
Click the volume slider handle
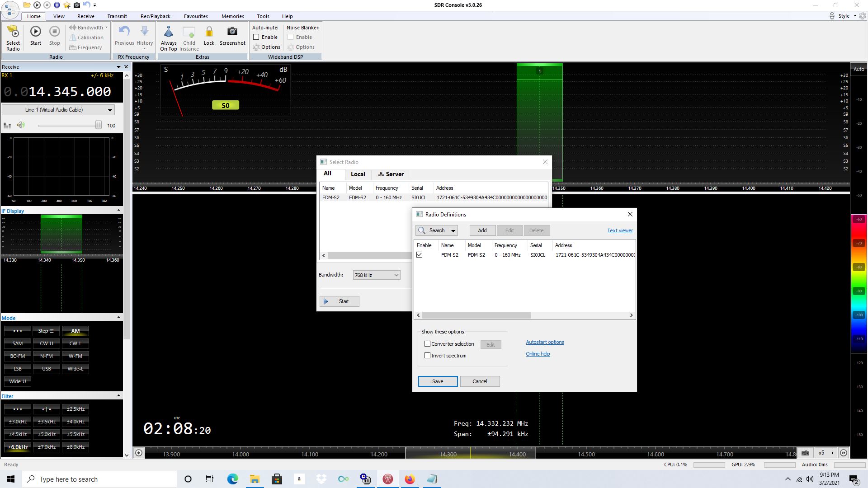(98, 125)
